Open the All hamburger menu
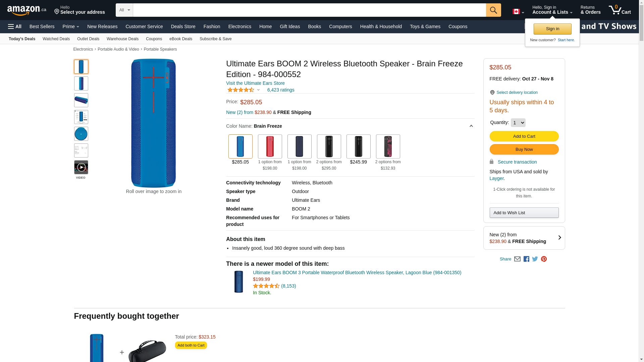The image size is (644, 362). (15, 26)
